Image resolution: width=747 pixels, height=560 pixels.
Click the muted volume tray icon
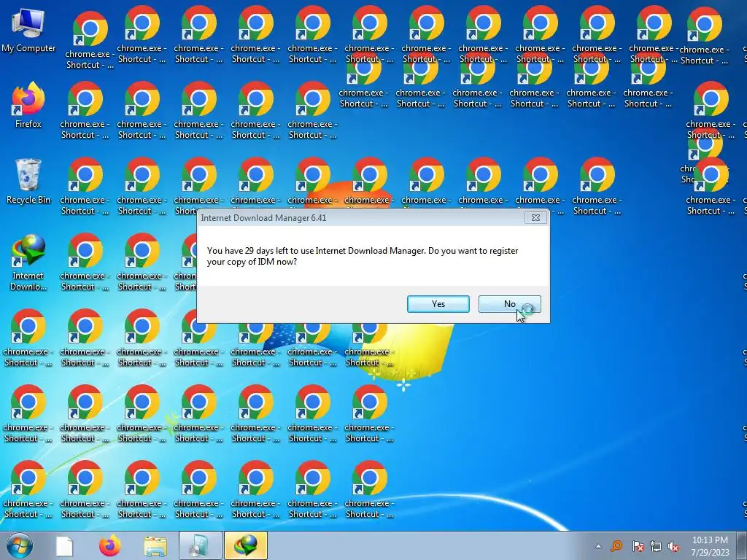tap(673, 546)
